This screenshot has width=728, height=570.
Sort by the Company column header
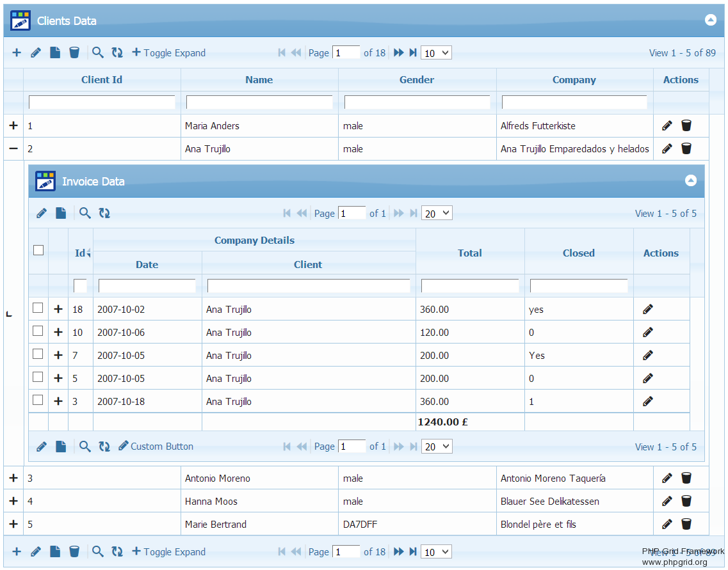point(574,80)
